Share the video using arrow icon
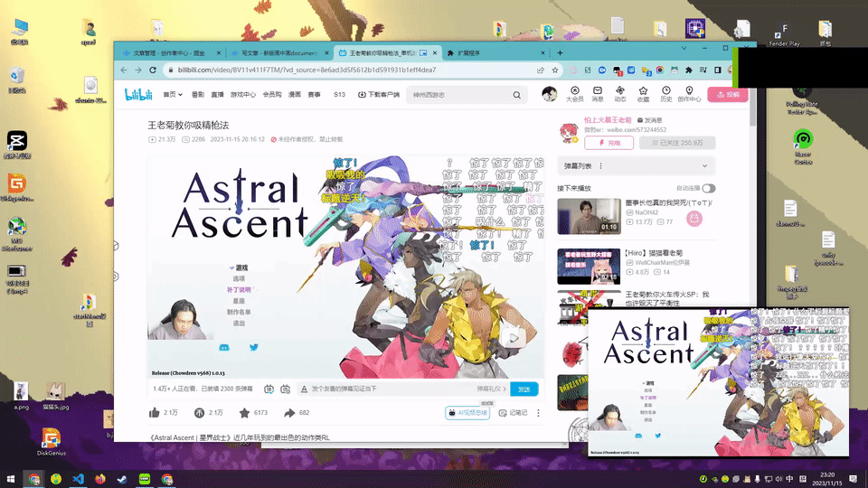The width and height of the screenshot is (868, 488). tap(289, 413)
